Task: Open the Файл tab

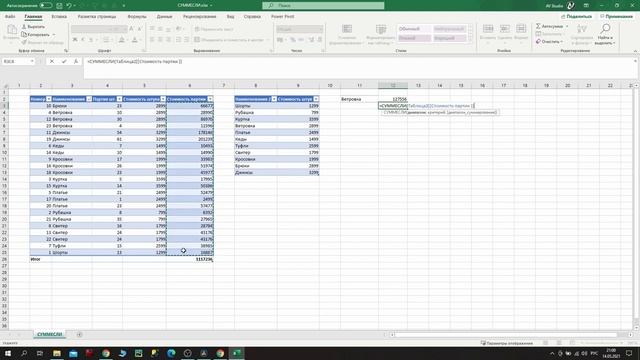Action: click(10, 16)
